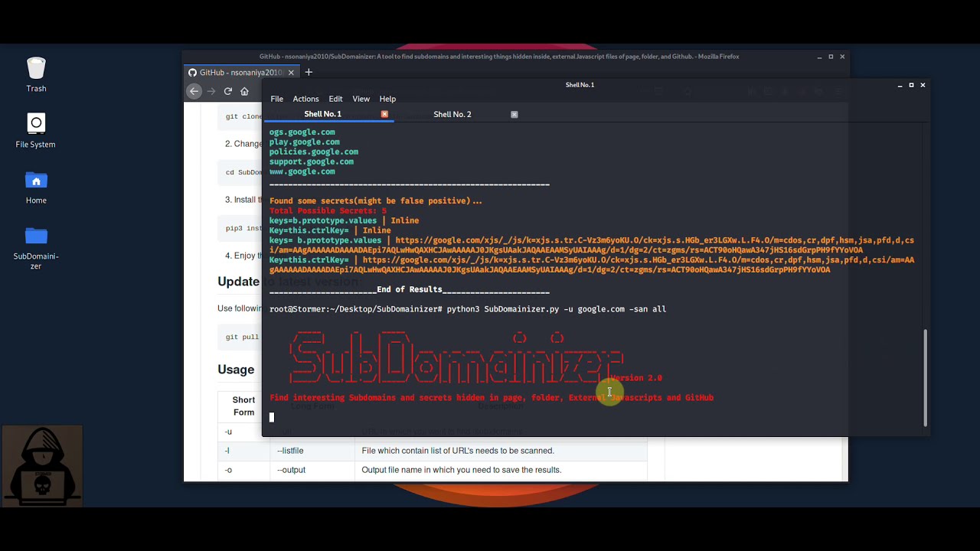Click the 'Usage' heading on GitHub page
This screenshot has width=980, height=551.
[x=236, y=370]
